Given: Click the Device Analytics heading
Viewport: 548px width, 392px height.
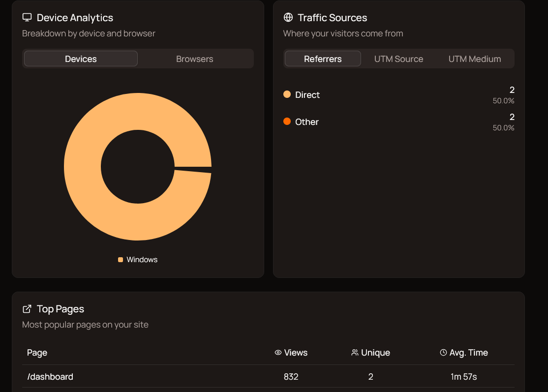Looking at the screenshot, I should [75, 18].
